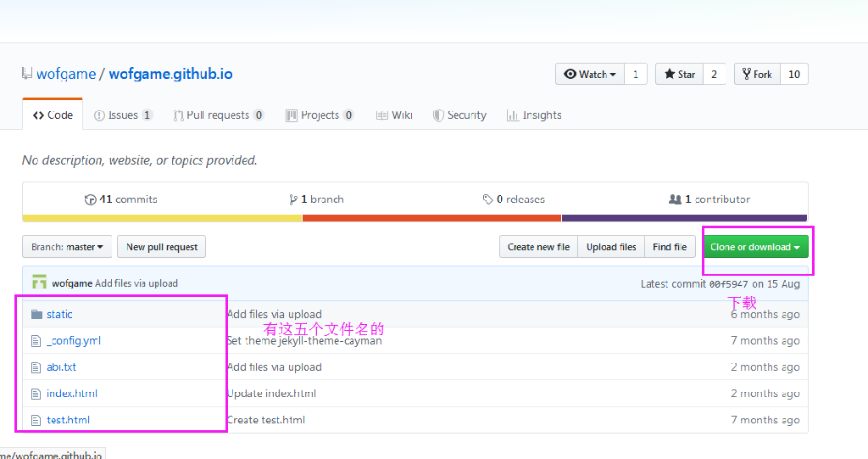Star the repository
The height and width of the screenshot is (459, 868).
pos(679,75)
